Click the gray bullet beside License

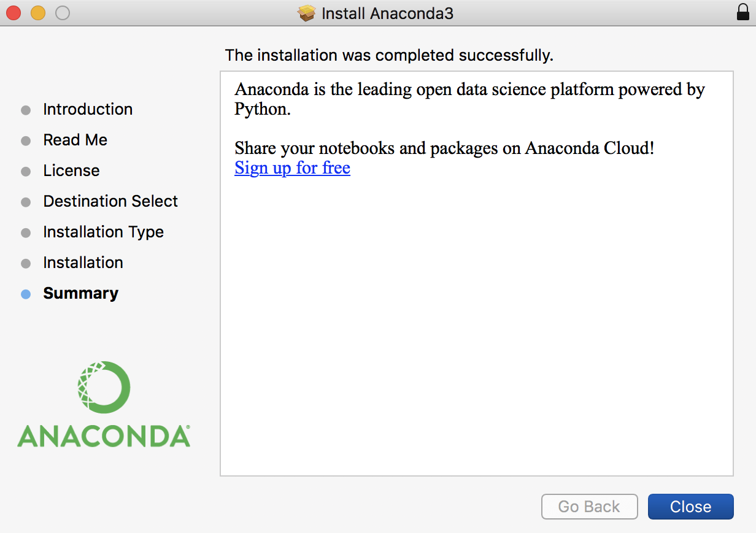coord(26,172)
